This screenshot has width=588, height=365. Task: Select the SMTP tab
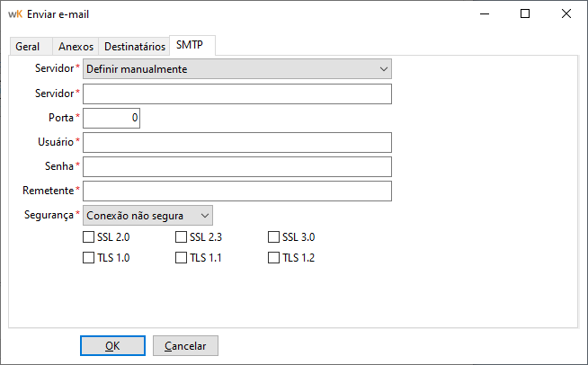pos(190,46)
